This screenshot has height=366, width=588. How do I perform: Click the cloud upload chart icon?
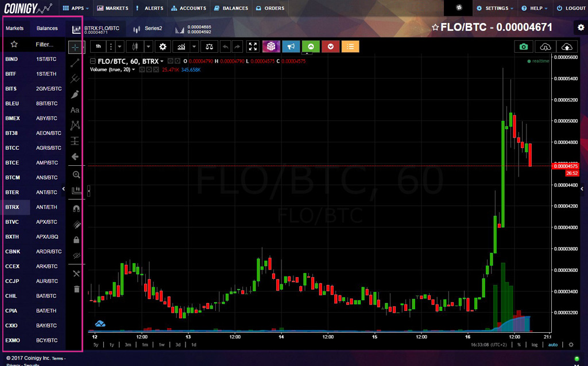pyautogui.click(x=567, y=46)
